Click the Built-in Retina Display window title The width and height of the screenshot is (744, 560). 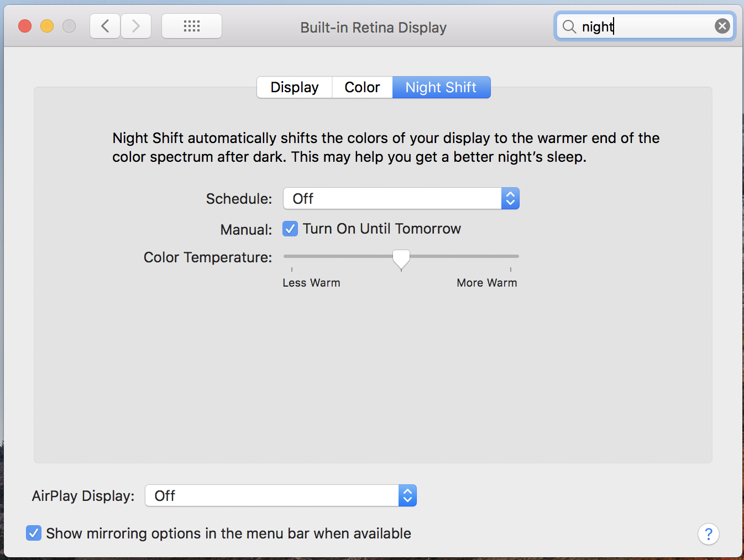[373, 28]
